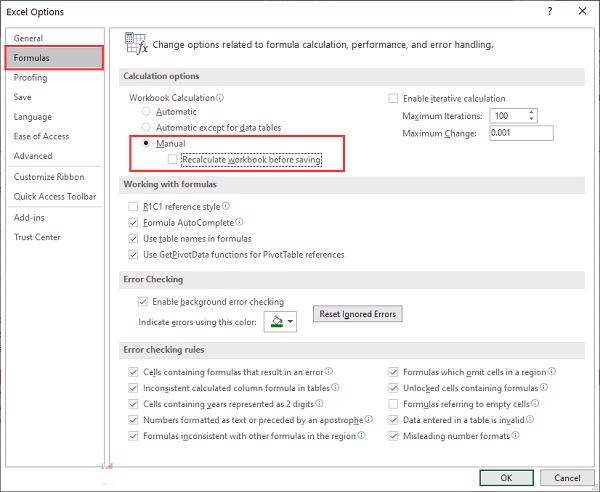Click the formula fx header icon
Viewport: 600px width, 492px height.
coord(136,43)
